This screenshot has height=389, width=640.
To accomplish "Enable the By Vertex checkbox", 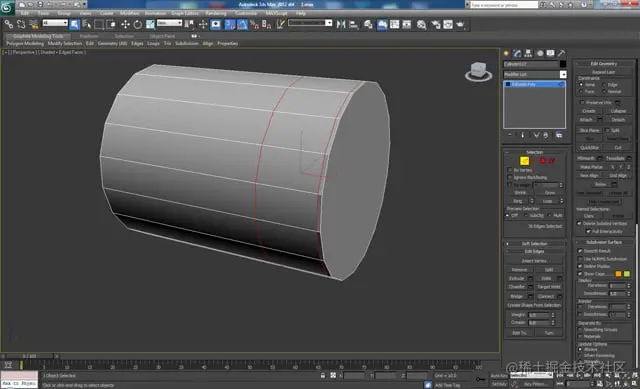I will tap(509, 170).
